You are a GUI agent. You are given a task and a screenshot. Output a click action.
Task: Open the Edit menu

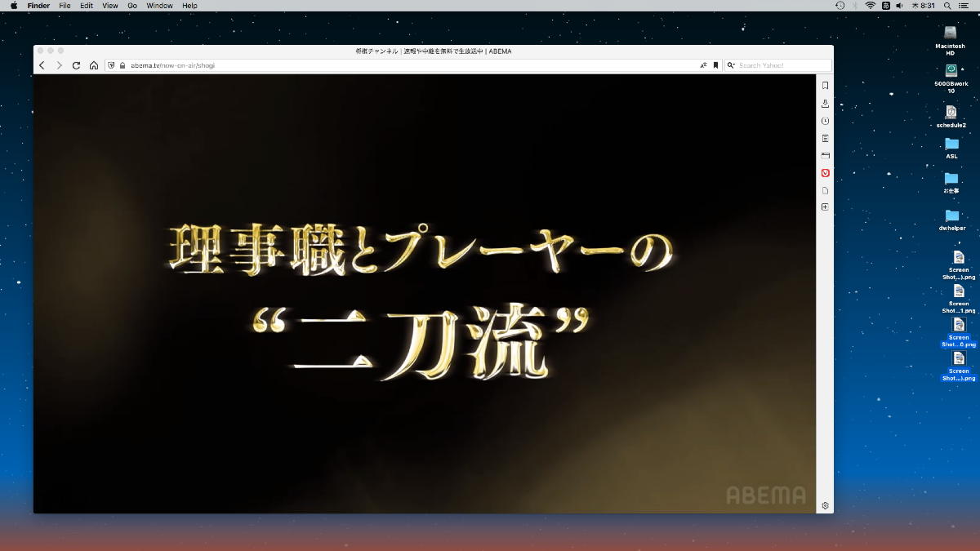(x=86, y=6)
